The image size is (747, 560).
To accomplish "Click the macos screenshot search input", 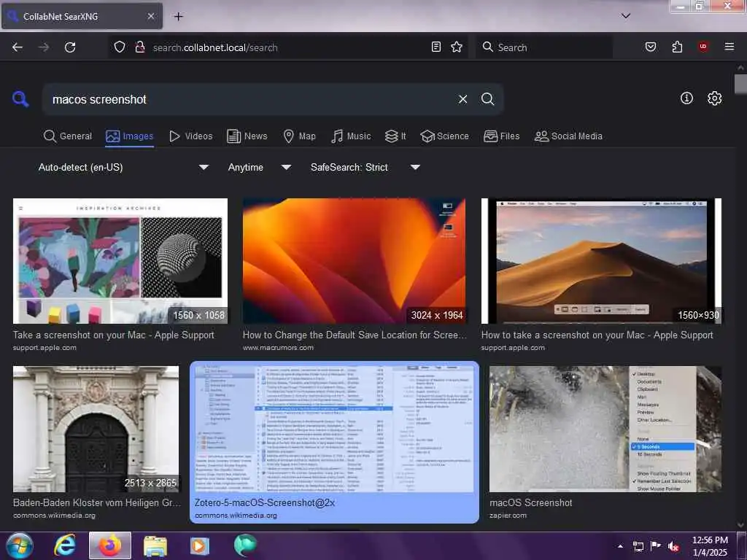I will pyautogui.click(x=248, y=99).
